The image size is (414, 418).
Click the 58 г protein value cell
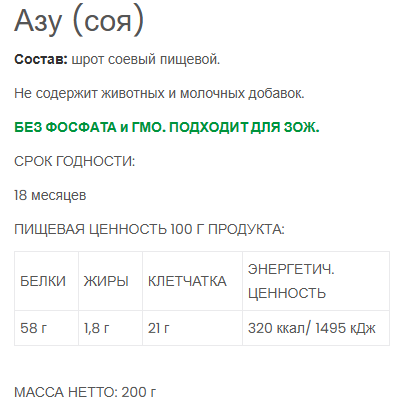(46, 328)
